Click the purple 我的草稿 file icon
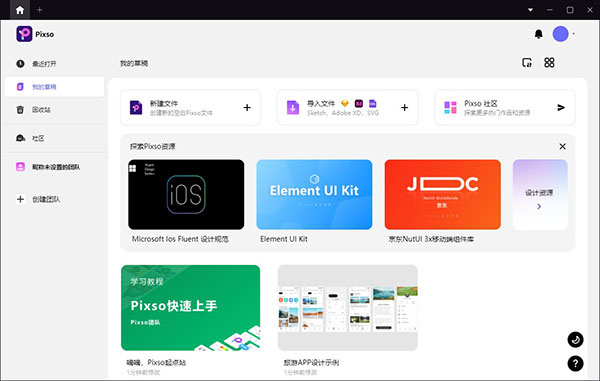The width and height of the screenshot is (600, 381). pos(20,87)
